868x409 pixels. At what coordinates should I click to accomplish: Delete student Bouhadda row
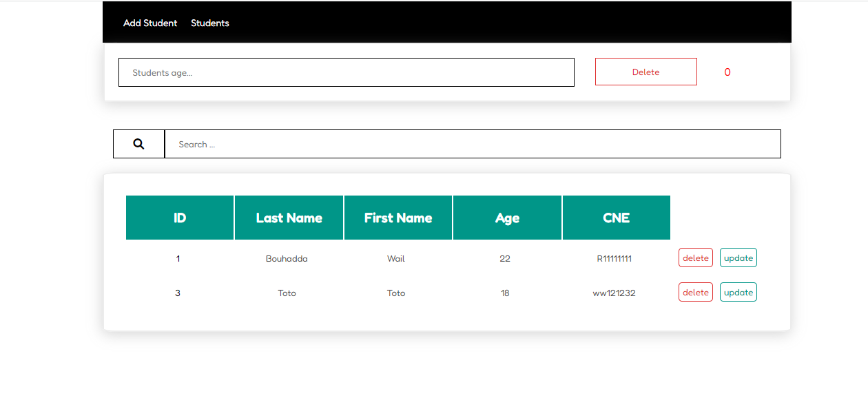(x=696, y=258)
